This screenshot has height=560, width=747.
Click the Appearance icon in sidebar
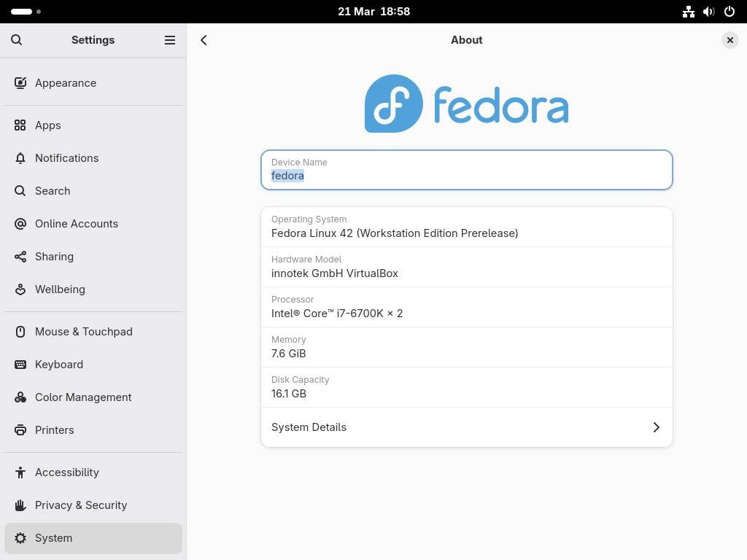point(20,83)
